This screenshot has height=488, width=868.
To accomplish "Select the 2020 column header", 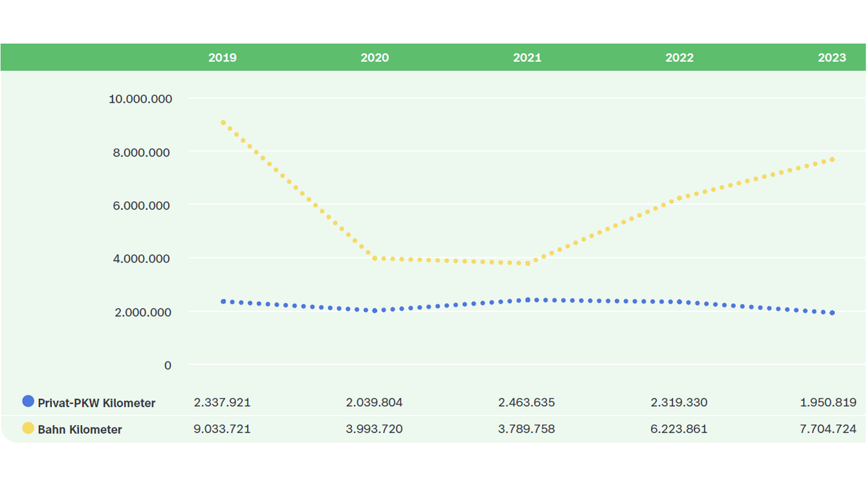I will click(374, 58).
